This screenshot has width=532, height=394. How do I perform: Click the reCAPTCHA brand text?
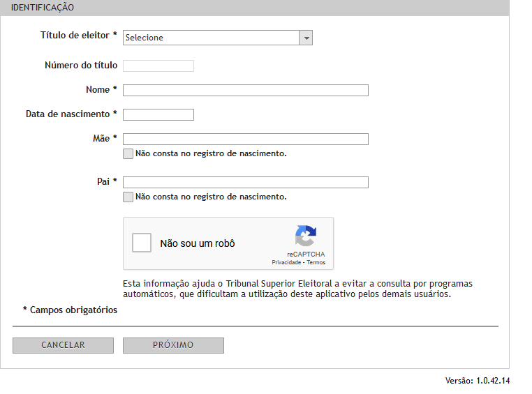click(306, 254)
